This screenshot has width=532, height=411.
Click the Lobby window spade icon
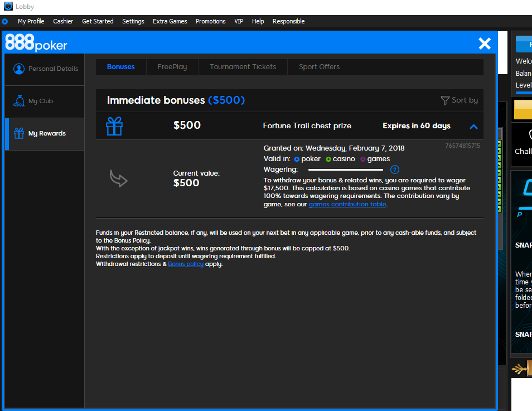(8, 6)
